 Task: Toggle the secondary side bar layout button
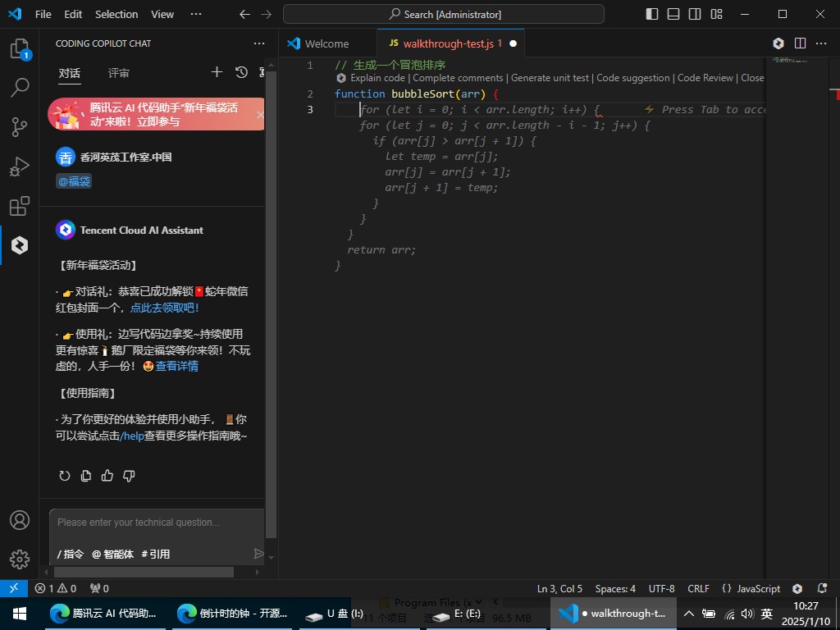pos(695,14)
